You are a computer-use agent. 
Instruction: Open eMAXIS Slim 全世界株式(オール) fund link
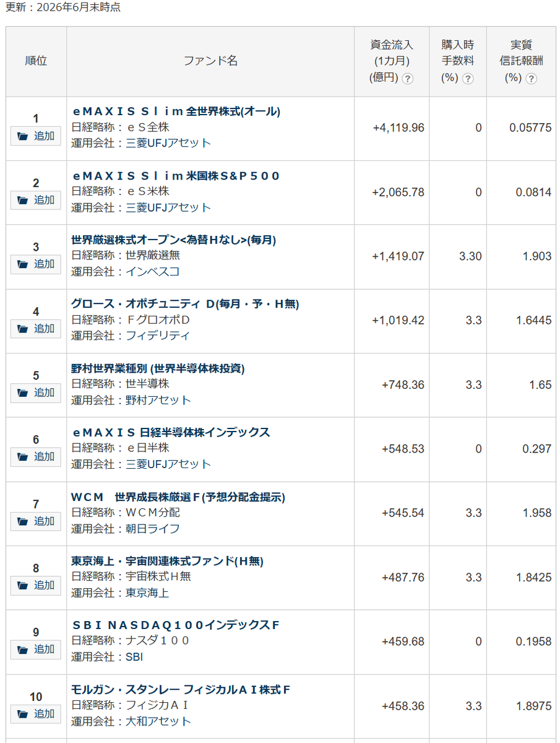pyautogui.click(x=176, y=111)
